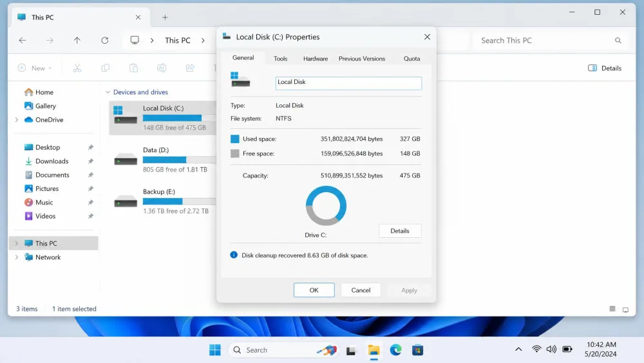This screenshot has height=363, width=644.
Task: Click the Drive C donut chart
Action: (326, 206)
